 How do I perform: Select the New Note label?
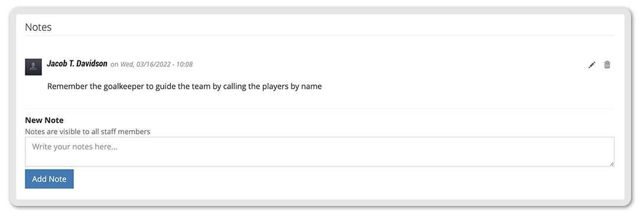pyautogui.click(x=44, y=120)
